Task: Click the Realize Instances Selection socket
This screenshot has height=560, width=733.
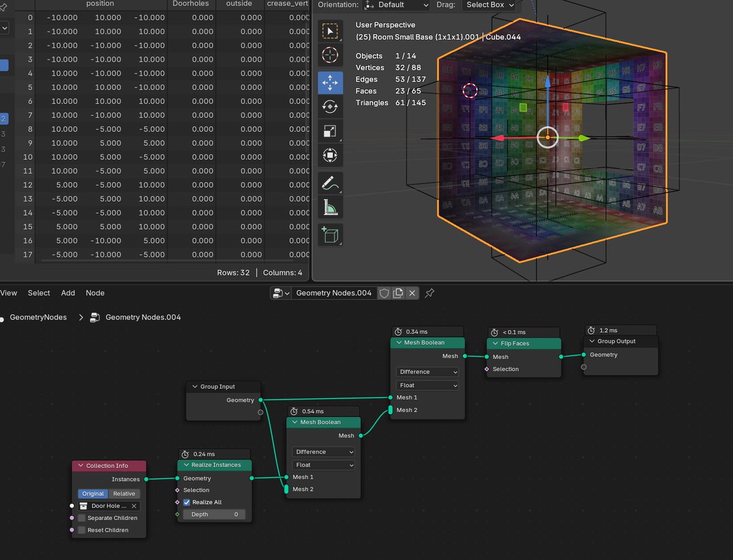Action: click(x=178, y=490)
